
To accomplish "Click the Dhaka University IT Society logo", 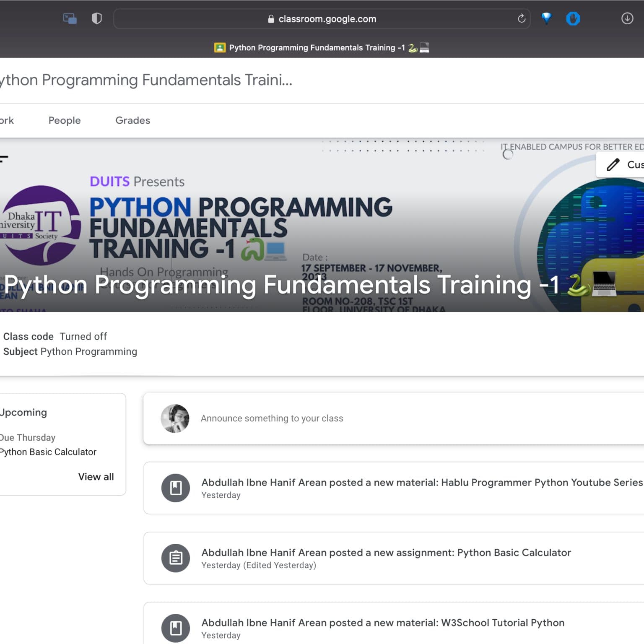I will pos(40,225).
